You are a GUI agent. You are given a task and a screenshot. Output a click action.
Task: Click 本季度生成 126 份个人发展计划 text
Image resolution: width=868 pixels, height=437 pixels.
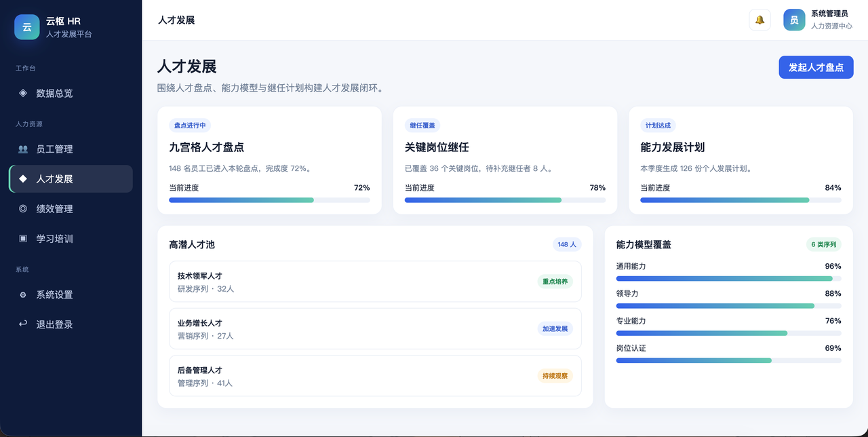click(696, 168)
